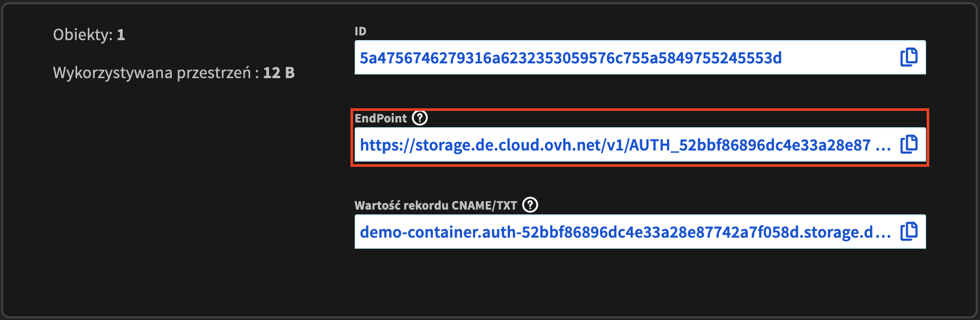The image size is (980, 320).
Task: Click the Wartość rekordu CNAME/TXT label
Action: point(436,205)
